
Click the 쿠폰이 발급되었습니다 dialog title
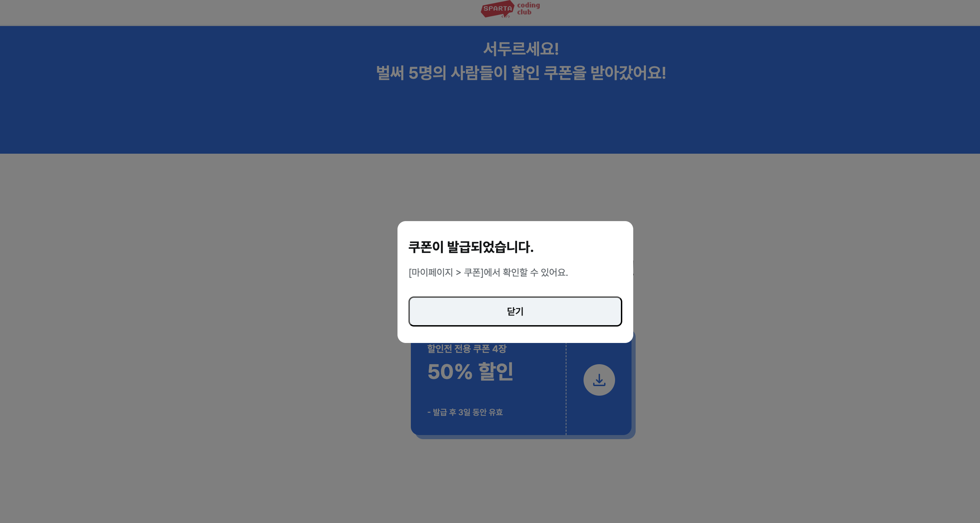(x=471, y=247)
